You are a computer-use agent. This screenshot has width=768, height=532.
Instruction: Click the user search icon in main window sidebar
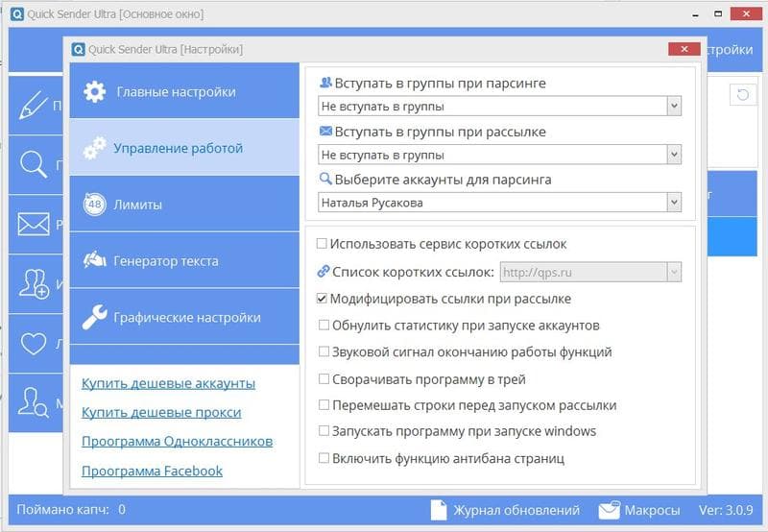[x=34, y=402]
